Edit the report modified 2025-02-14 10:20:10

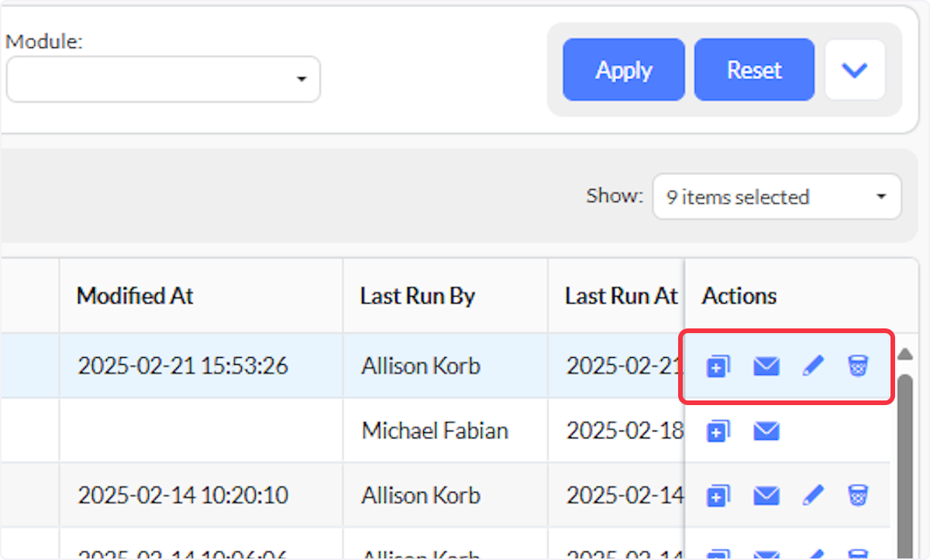[x=813, y=494]
